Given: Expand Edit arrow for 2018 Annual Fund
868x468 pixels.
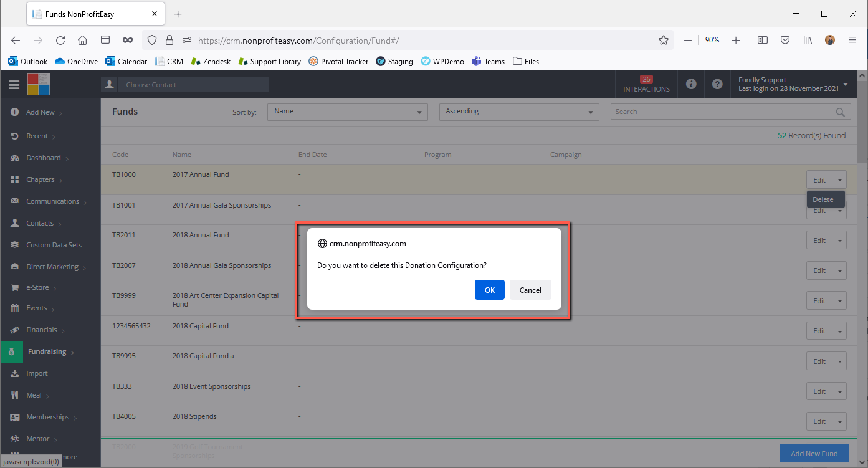Looking at the screenshot, I should (839, 241).
